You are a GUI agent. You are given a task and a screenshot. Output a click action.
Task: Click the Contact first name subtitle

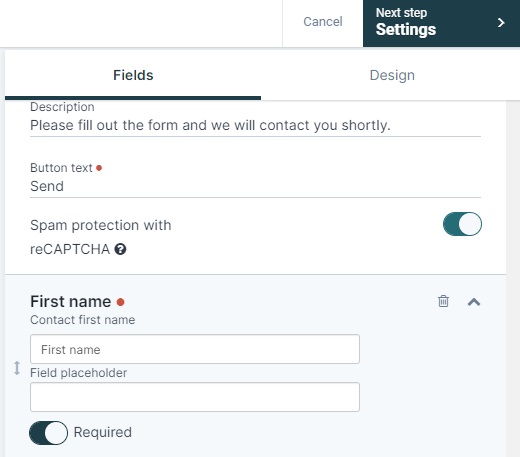[83, 320]
